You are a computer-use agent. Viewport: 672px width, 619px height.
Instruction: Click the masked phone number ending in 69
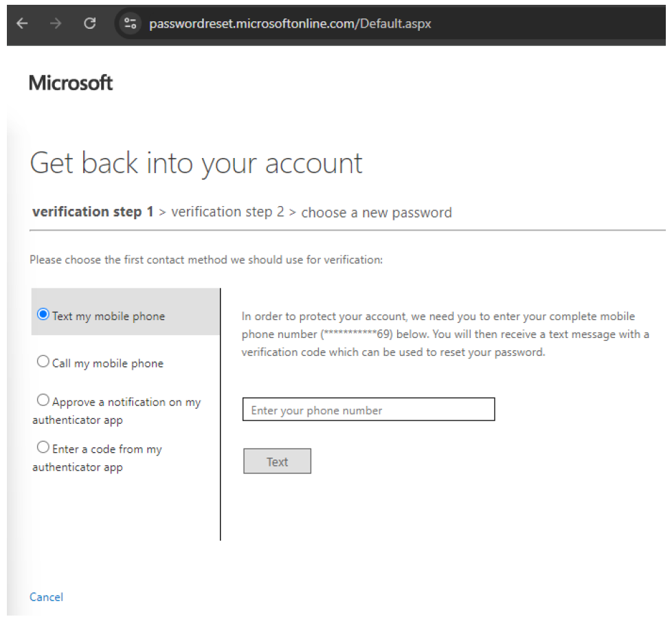point(357,334)
